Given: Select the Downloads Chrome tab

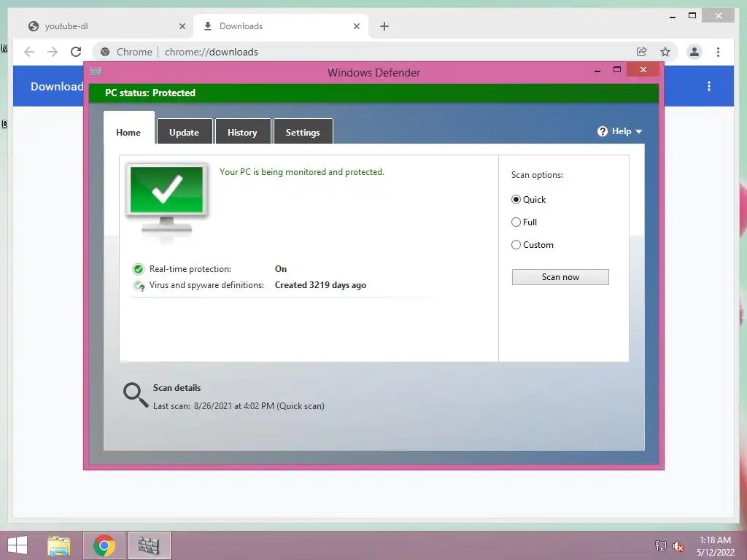Looking at the screenshot, I should coord(281,26).
